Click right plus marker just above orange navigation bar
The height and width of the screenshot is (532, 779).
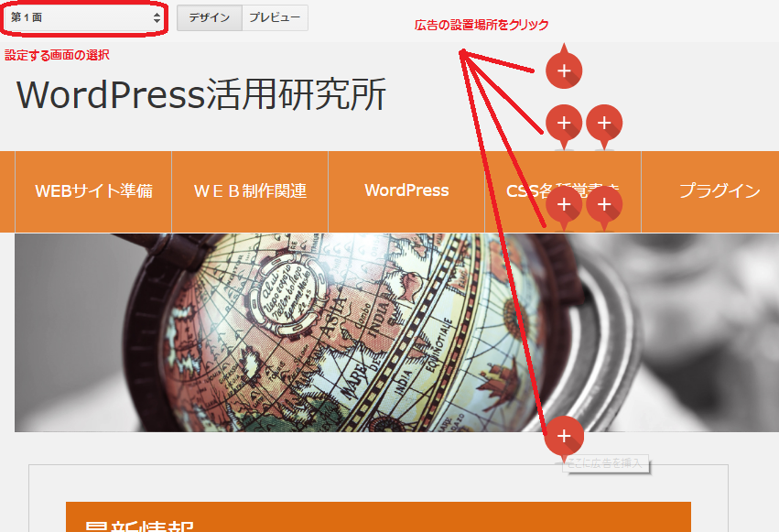(x=604, y=124)
